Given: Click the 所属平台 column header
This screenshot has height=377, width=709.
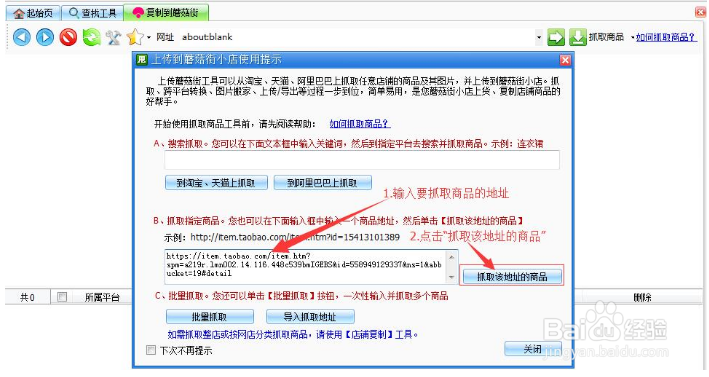Looking at the screenshot, I should (102, 297).
